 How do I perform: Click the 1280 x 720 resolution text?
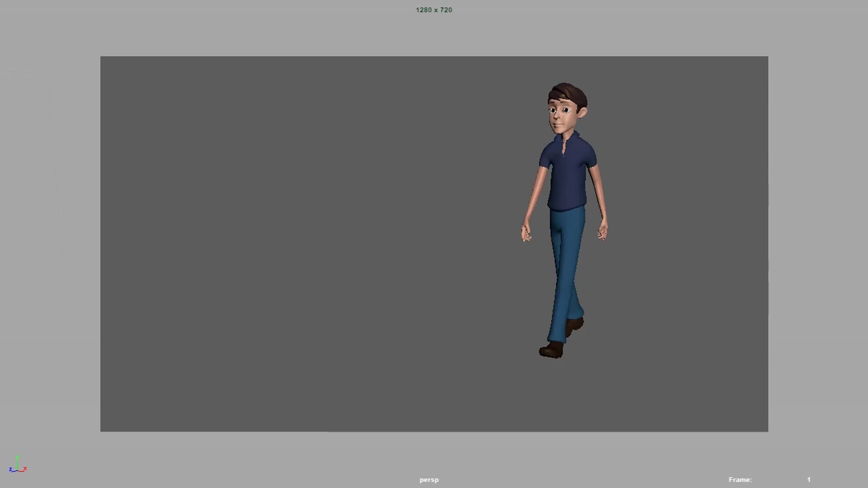click(x=433, y=9)
